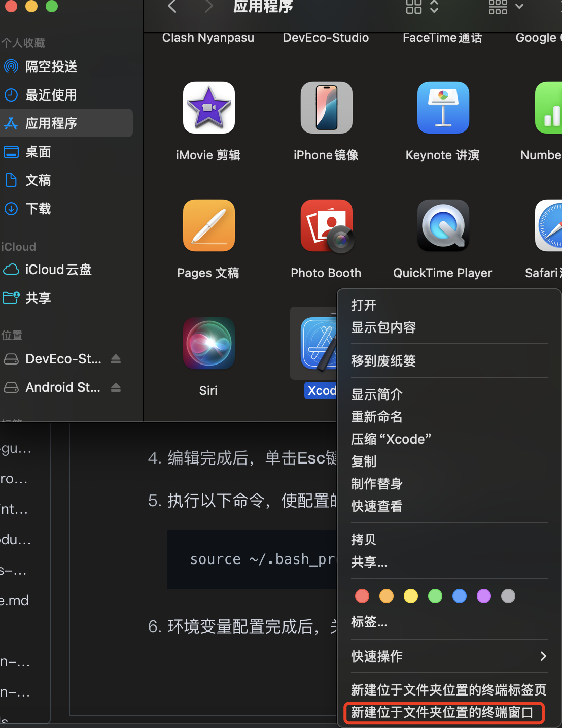562x728 pixels.
Task: Click the source ~/.bash_pr code block
Action: 253,559
